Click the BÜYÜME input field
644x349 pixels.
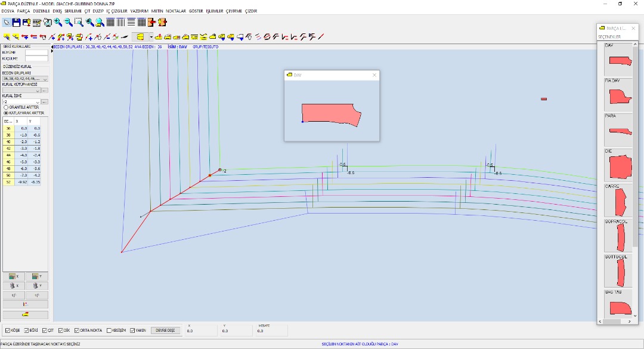[36, 52]
